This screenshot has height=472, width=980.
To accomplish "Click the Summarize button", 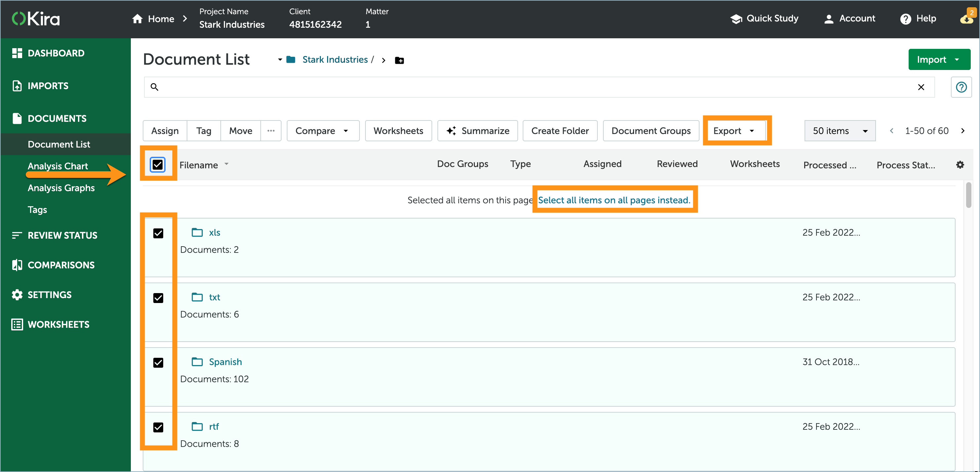I will (477, 131).
